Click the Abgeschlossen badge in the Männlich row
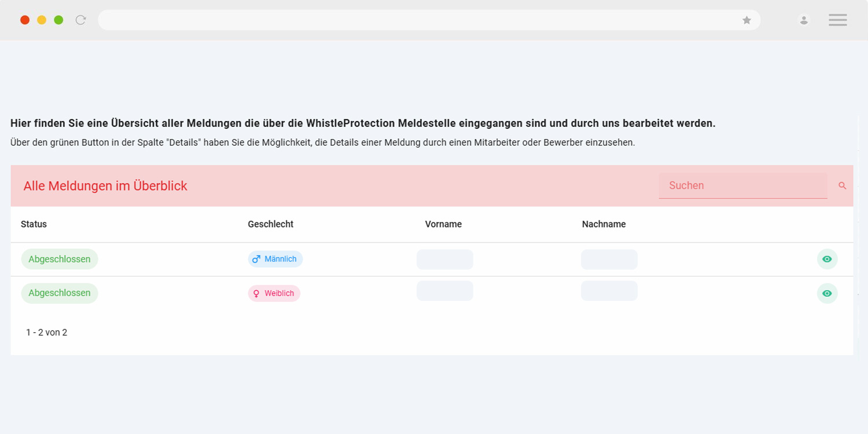 [x=60, y=259]
